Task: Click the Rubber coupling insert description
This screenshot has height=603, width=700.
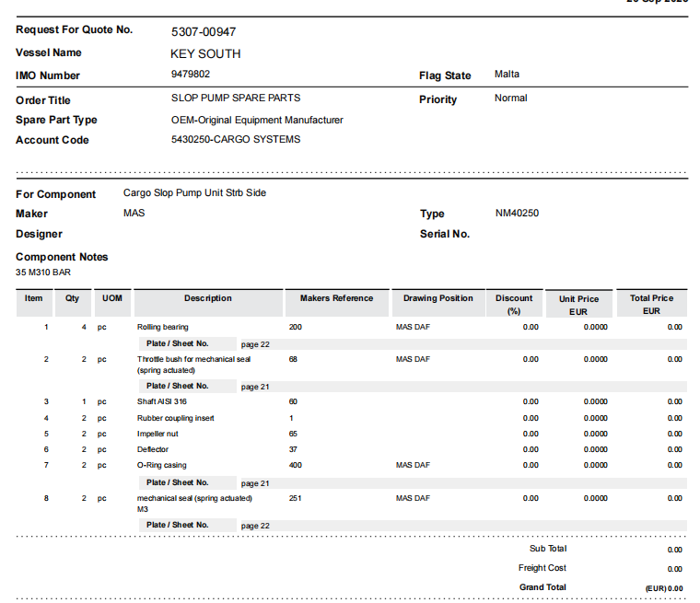Action: tap(175, 418)
